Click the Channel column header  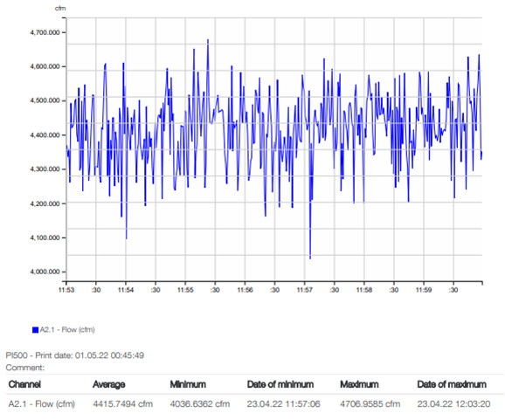tap(24, 384)
